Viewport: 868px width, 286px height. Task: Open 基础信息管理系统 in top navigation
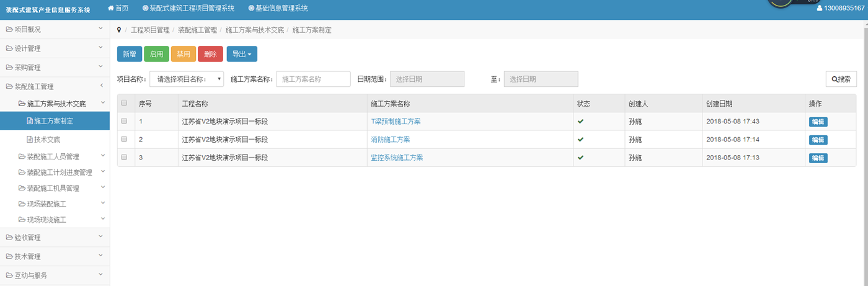(x=278, y=9)
